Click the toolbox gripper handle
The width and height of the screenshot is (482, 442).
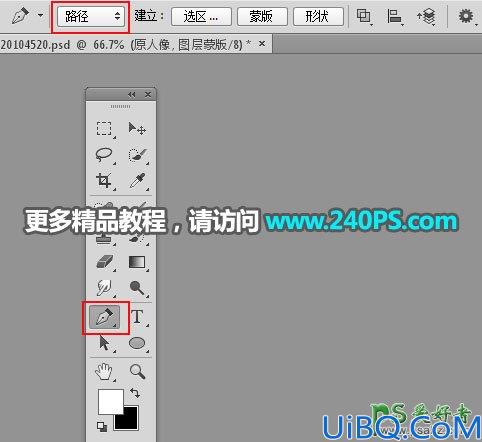pyautogui.click(x=120, y=106)
